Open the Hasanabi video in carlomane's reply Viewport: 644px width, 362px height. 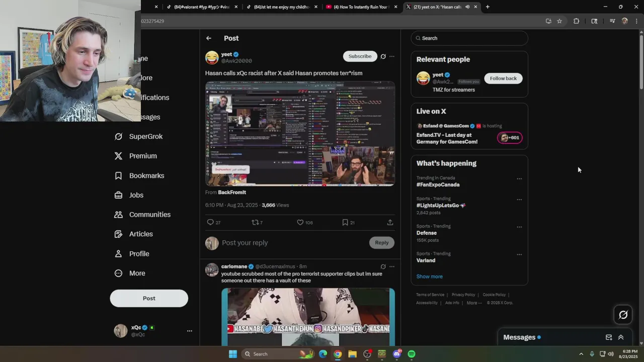(x=308, y=317)
